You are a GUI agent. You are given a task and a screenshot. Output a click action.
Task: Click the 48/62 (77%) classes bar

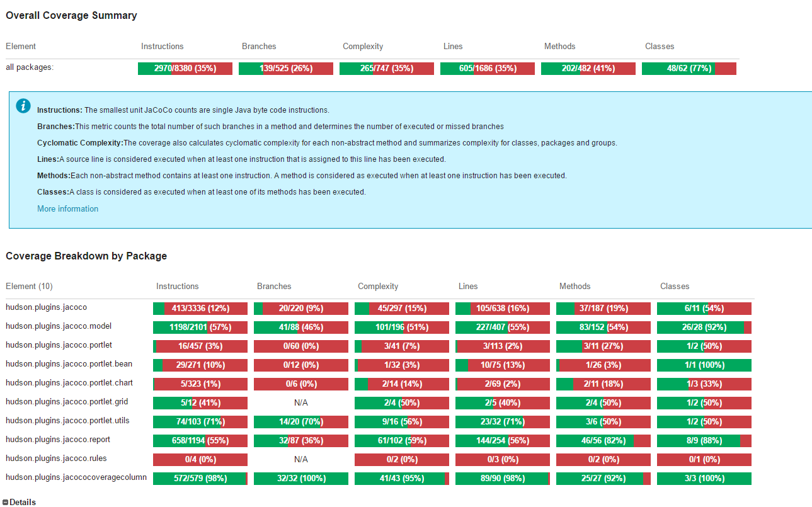pyautogui.click(x=689, y=69)
